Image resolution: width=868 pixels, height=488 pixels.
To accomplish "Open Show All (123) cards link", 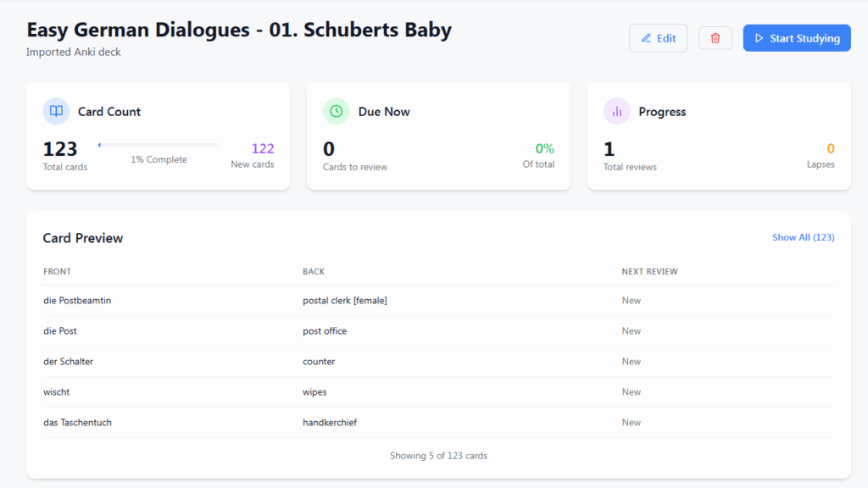I will tap(803, 237).
